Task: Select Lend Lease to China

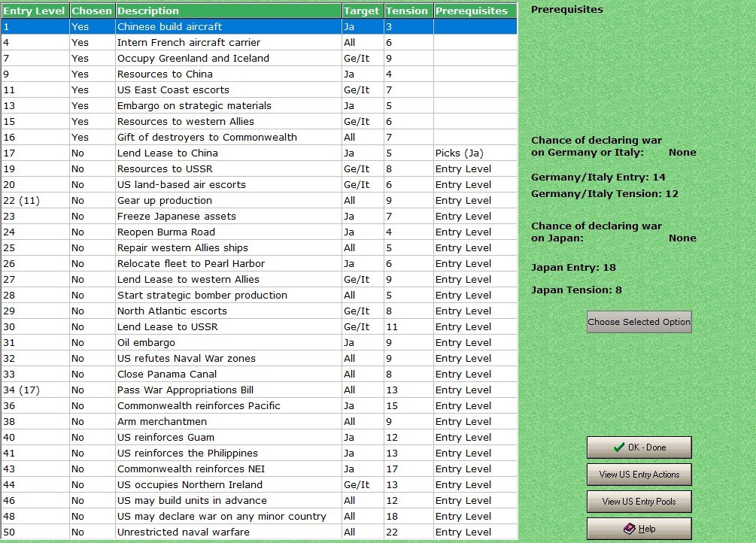Action: (260, 153)
